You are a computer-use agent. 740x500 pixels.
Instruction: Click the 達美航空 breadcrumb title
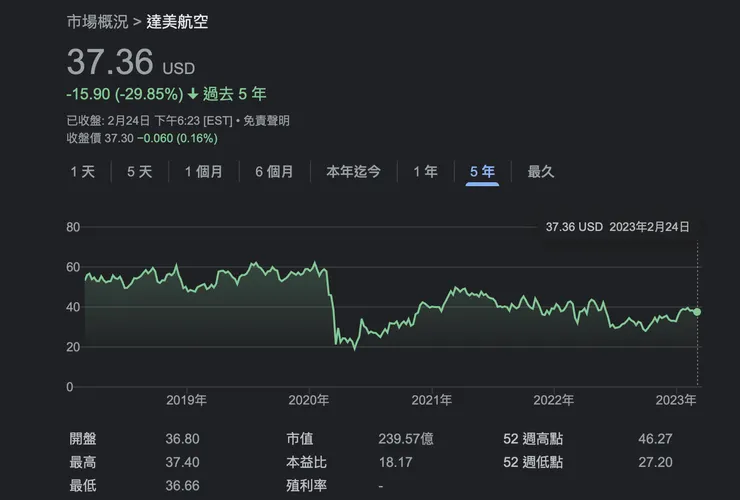click(177, 22)
